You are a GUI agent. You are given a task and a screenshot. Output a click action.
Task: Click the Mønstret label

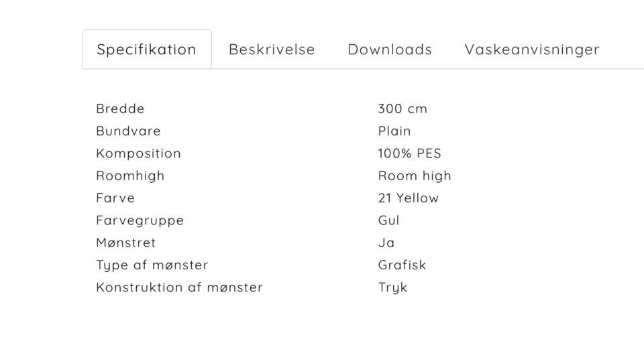coord(125,243)
